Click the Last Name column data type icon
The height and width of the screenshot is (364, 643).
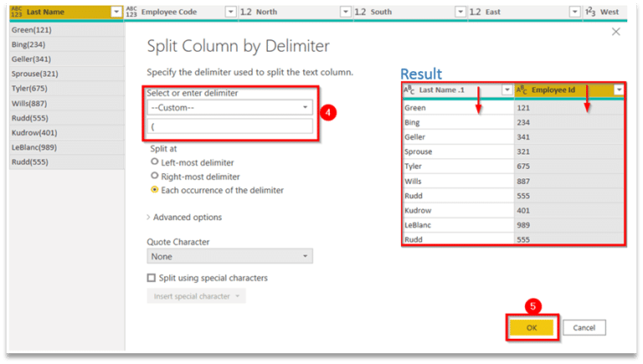17,12
